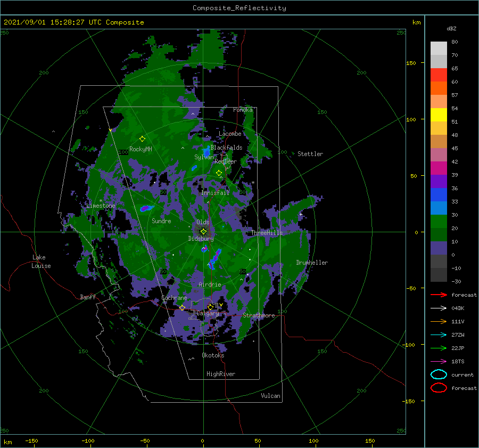Click the Airdrie label

click(210, 284)
